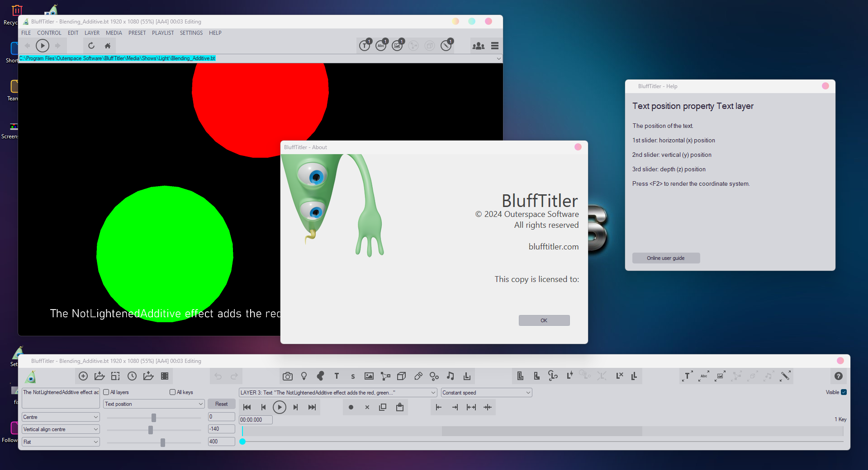868x470 pixels.
Task: Open the blufftitler.com link
Action: (x=554, y=247)
